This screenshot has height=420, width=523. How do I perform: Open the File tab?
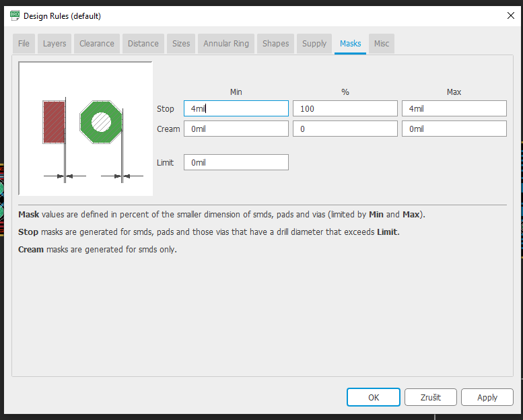[24, 44]
